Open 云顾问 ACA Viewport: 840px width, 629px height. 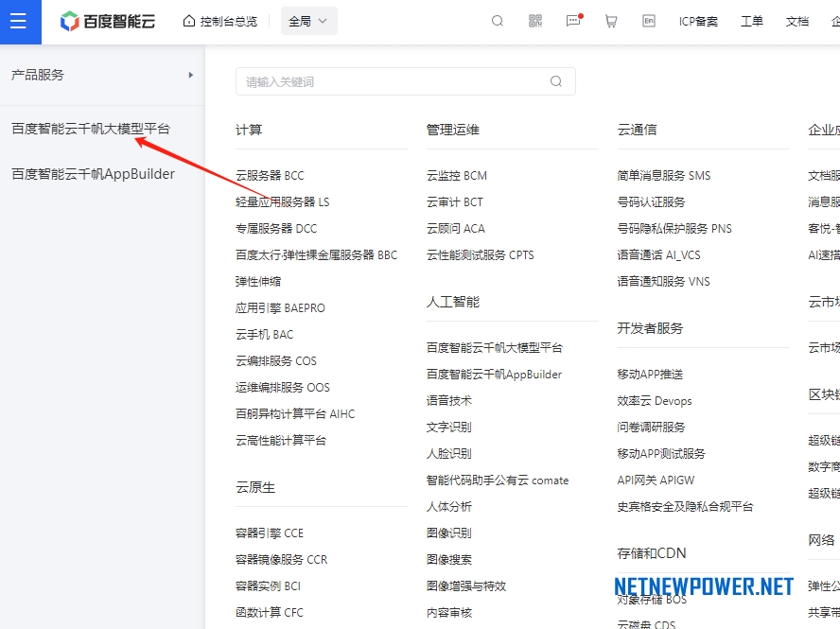pyautogui.click(x=456, y=229)
